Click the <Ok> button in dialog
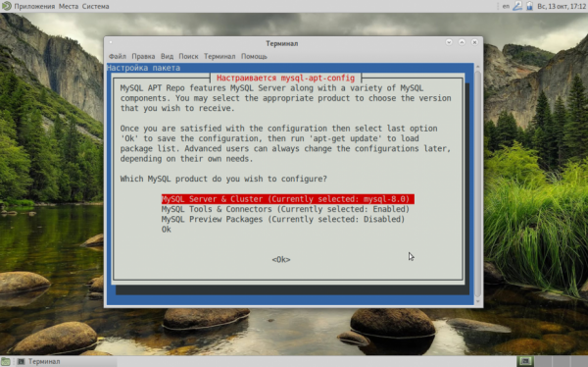588x367 pixels. tap(281, 260)
